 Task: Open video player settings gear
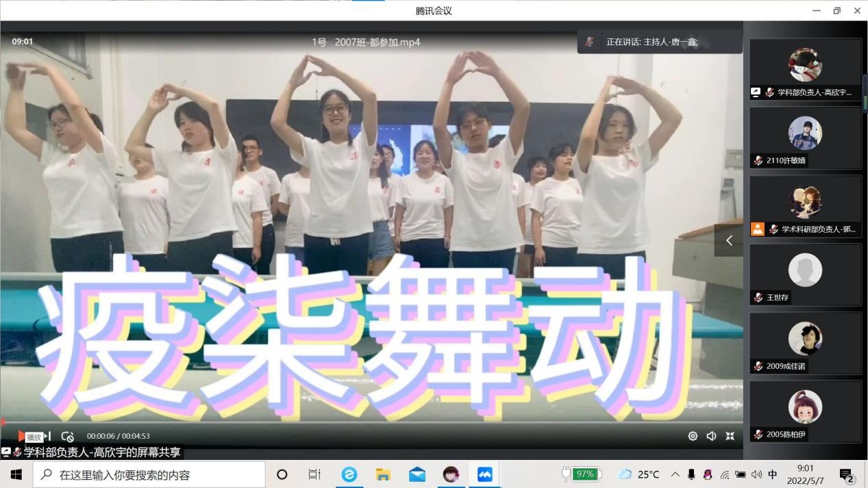pyautogui.click(x=693, y=436)
